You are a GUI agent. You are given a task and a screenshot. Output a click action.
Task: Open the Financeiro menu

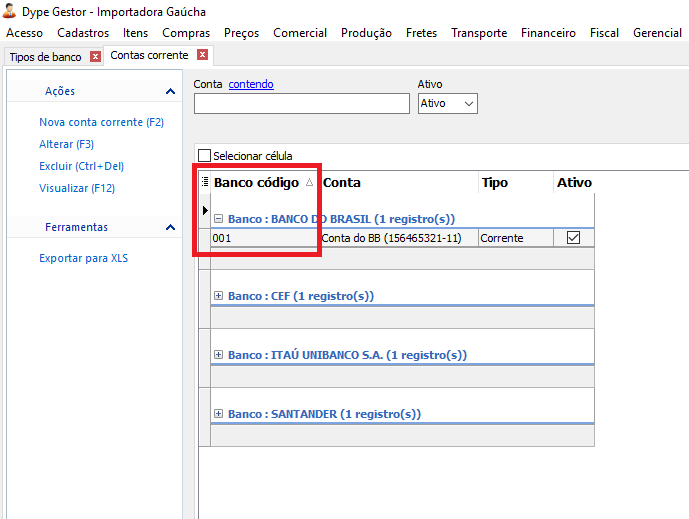point(548,33)
